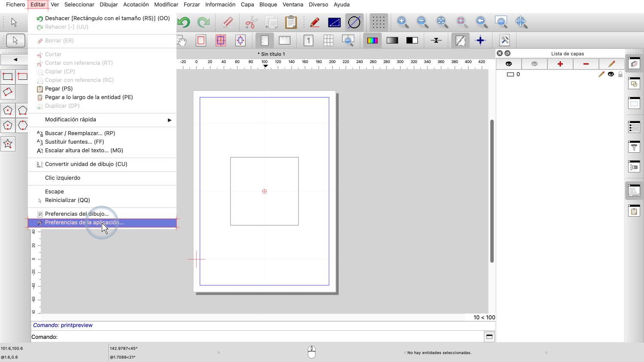The width and height of the screenshot is (644, 362).
Task: Select the star shape tool
Action: tap(8, 144)
